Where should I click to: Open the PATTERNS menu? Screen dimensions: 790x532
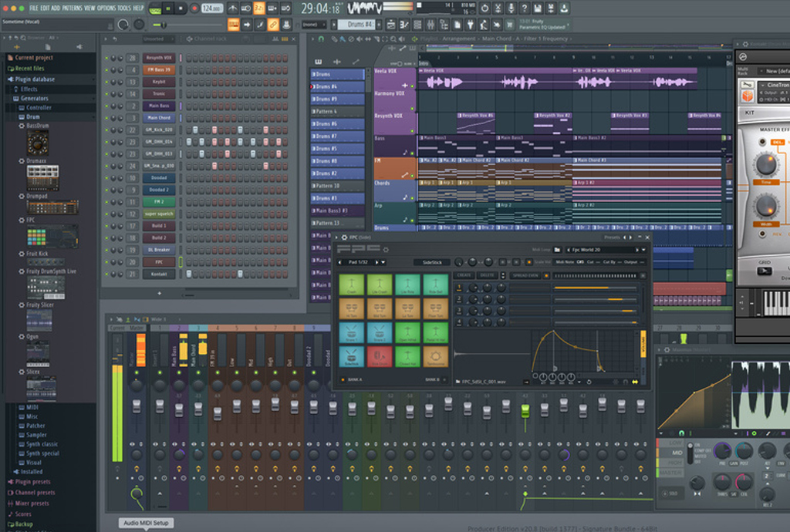click(71, 8)
